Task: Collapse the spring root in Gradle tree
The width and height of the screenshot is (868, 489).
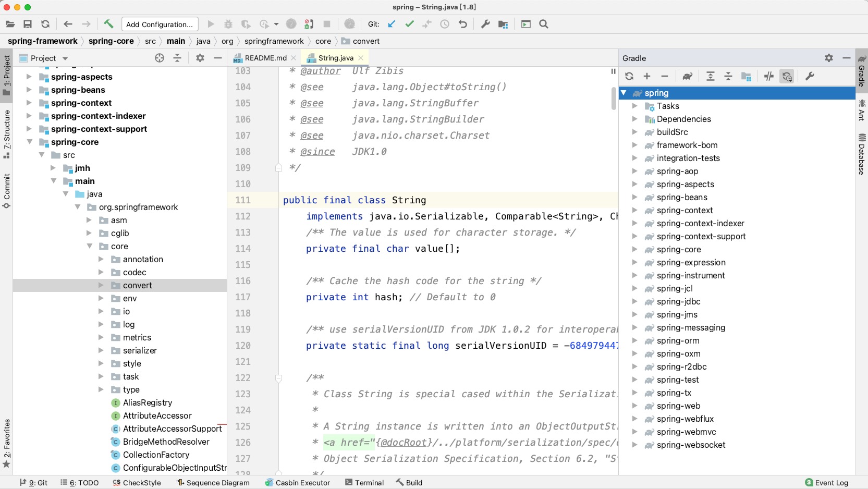Action: click(x=624, y=93)
